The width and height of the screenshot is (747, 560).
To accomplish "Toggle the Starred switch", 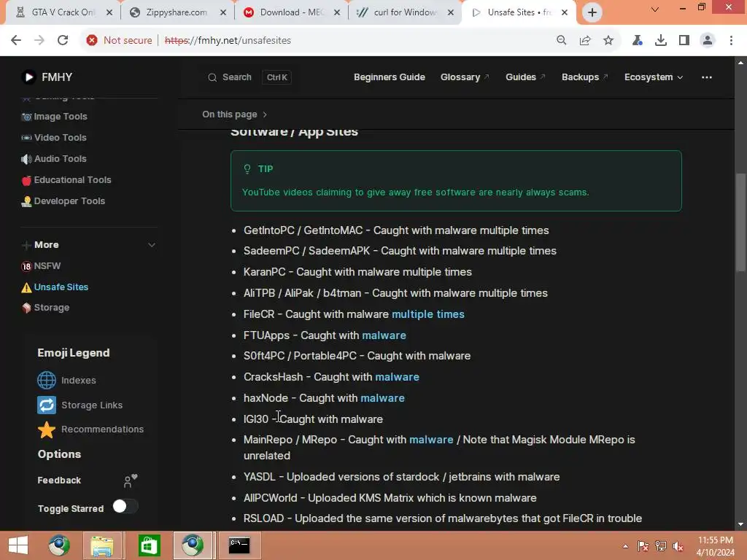I will 125,506.
